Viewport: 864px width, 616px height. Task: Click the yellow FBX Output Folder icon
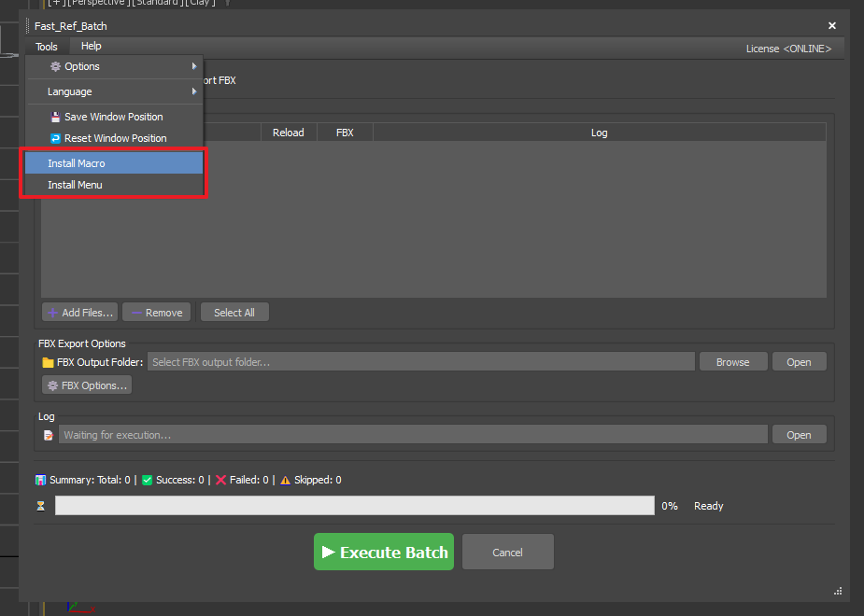(x=49, y=362)
